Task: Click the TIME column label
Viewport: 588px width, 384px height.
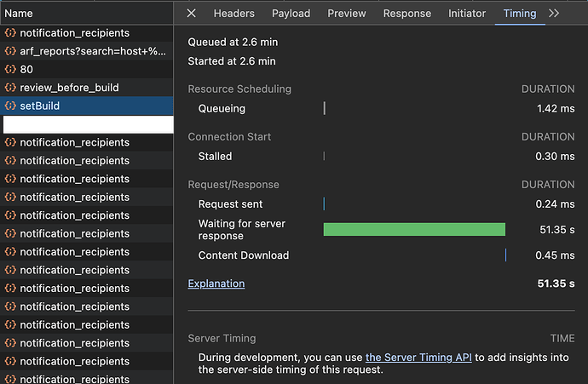Action: [x=562, y=338]
